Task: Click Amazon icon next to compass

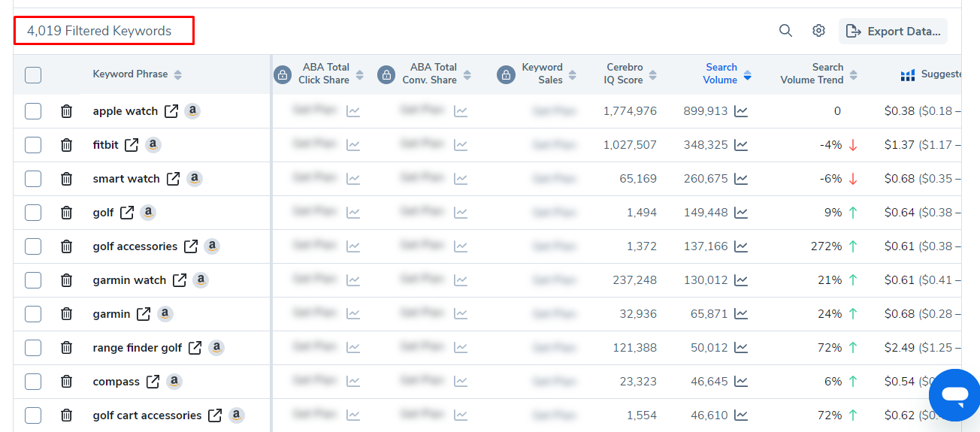Action: pyautogui.click(x=174, y=381)
